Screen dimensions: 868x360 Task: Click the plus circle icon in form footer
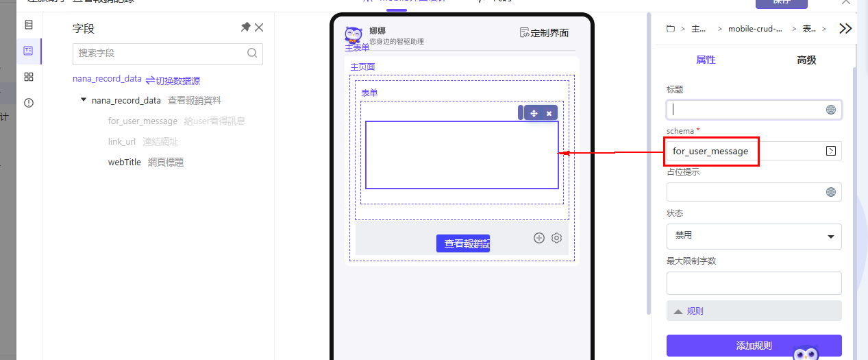click(x=539, y=238)
